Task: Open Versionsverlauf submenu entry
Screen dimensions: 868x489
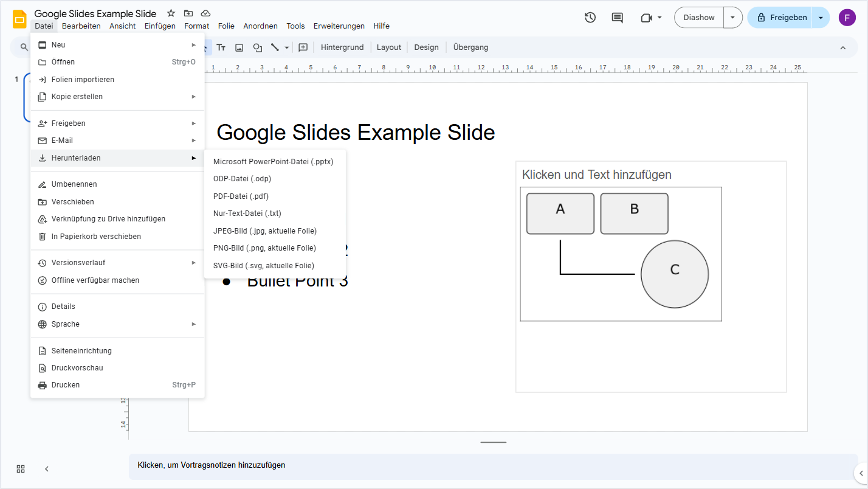Action: point(117,263)
